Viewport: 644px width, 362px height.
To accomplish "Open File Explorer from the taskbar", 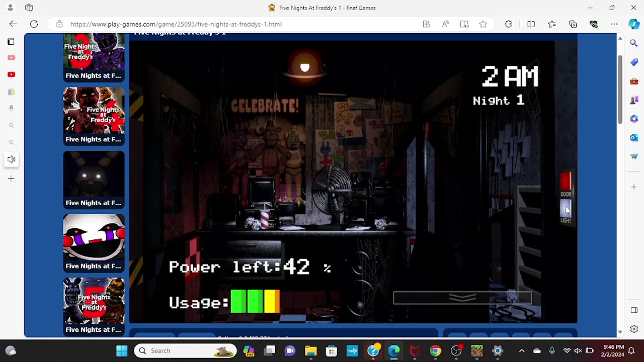I will click(310, 351).
